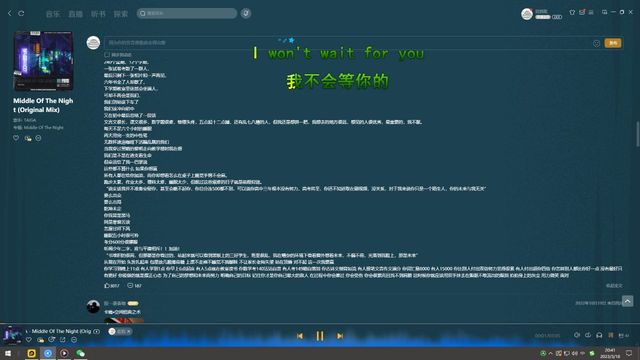Open the 音乐 tab

click(53, 14)
